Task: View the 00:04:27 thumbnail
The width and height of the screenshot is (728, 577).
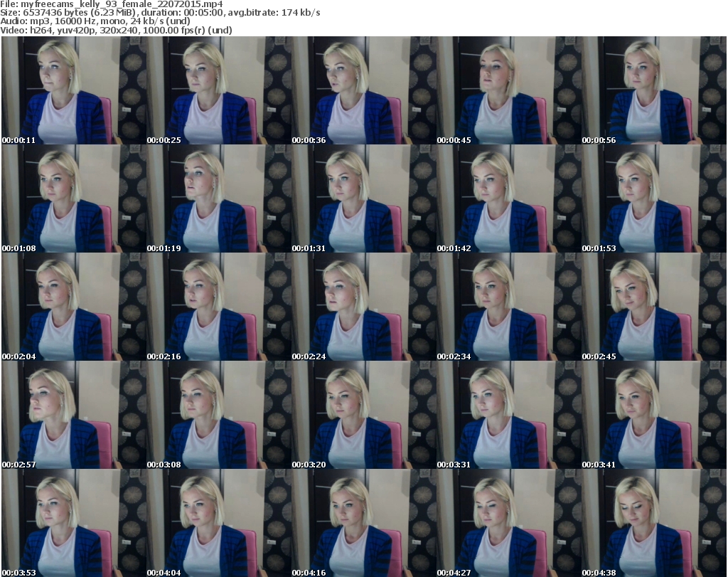Action: (509, 523)
